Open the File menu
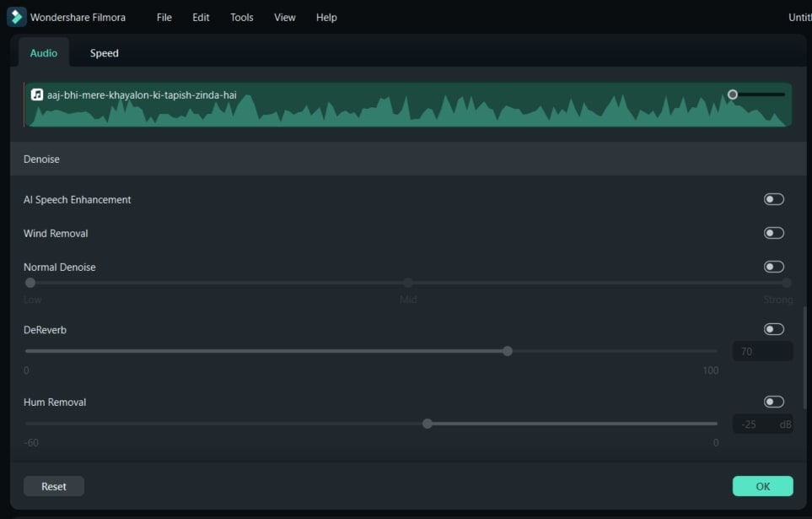Screen dimensions: 812x519 pyautogui.click(x=164, y=17)
